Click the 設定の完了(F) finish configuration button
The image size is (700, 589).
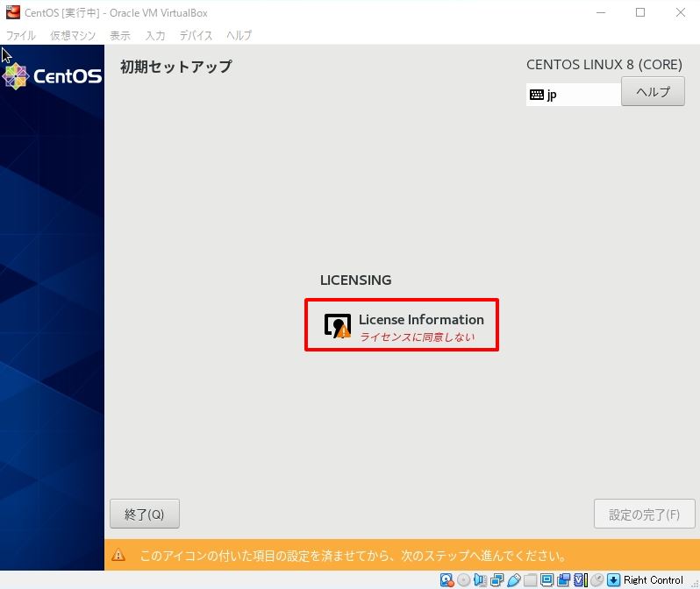coord(644,514)
